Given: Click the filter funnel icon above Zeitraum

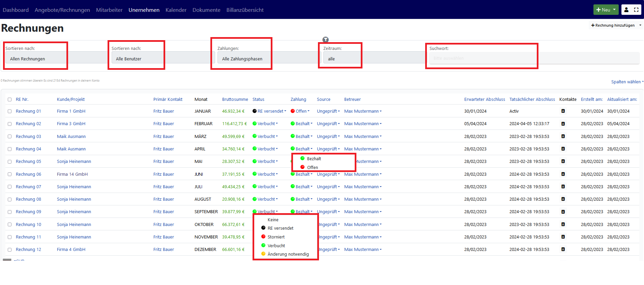Looking at the screenshot, I should pyautogui.click(x=325, y=39).
